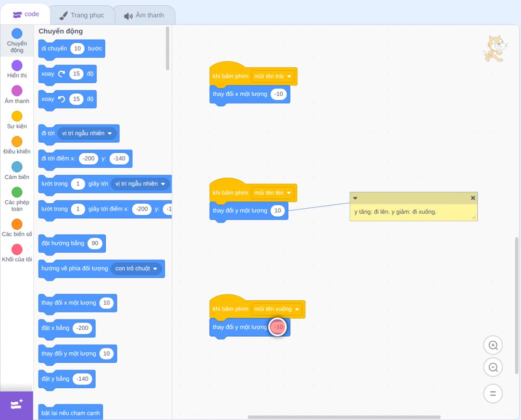Click the counterclockwise rotate arrow icon
Screen dimensions: 521x420
coord(61,99)
